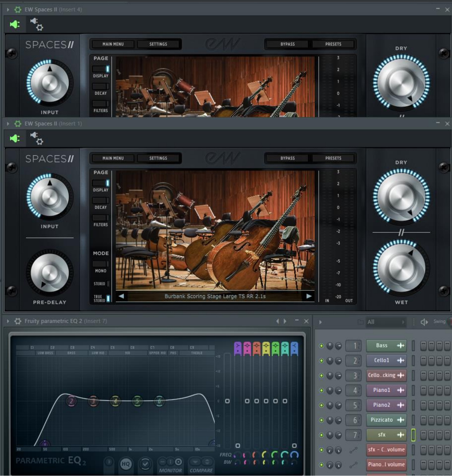Enable HQ mode in Parametric EQ 2

tap(126, 464)
